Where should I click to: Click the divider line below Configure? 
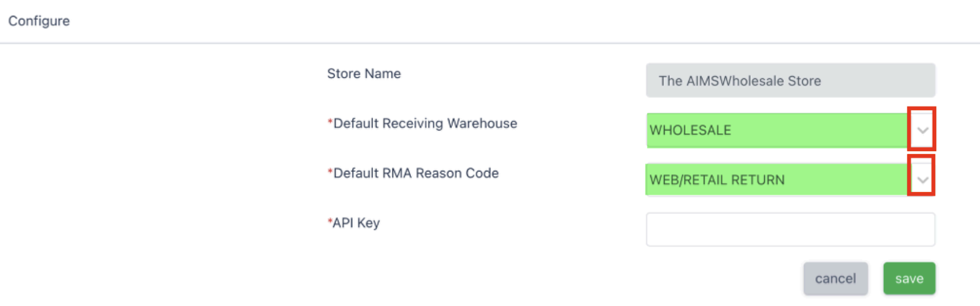point(490,43)
